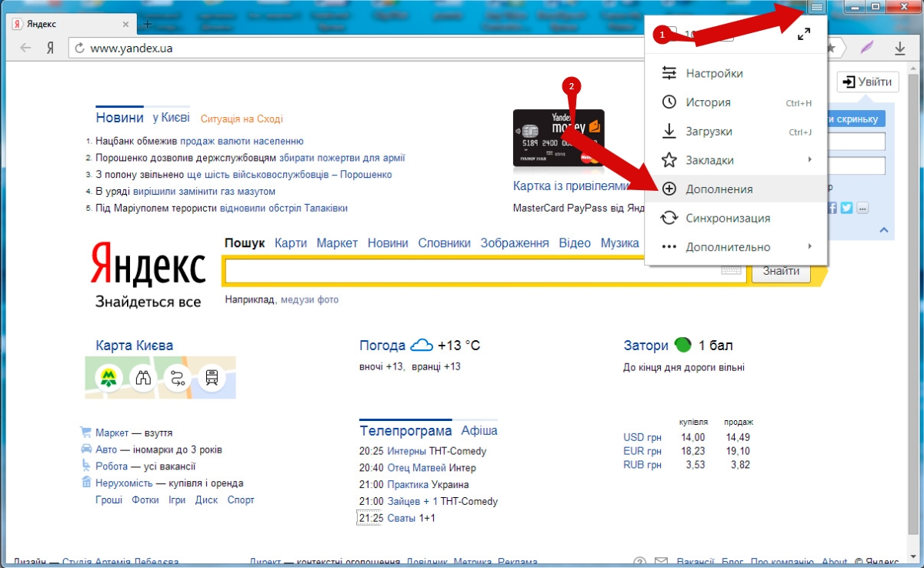Click the help question icon in footer

(x=639, y=562)
